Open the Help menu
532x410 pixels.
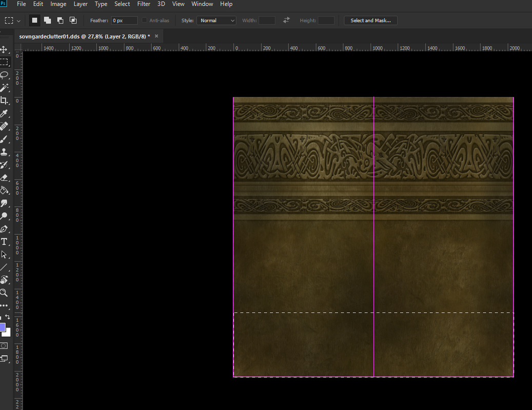226,4
